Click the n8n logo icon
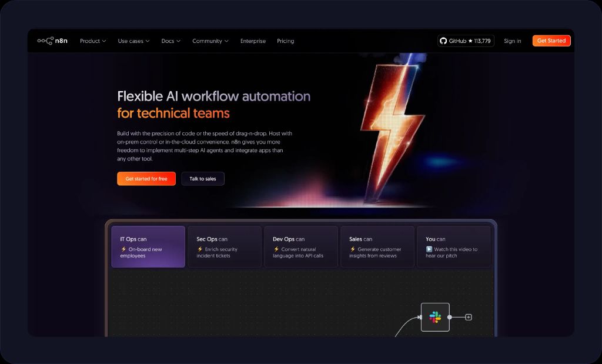 pos(45,41)
